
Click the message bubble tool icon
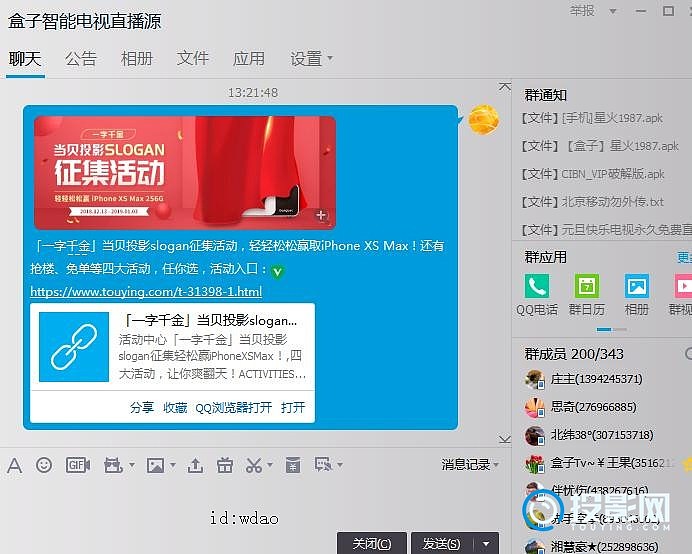tap(323, 464)
